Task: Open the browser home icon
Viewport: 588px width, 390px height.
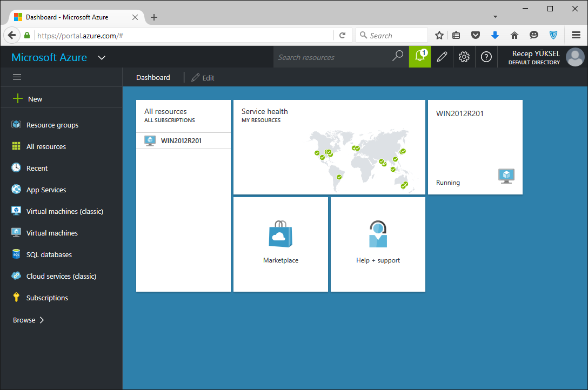Action: coord(514,35)
